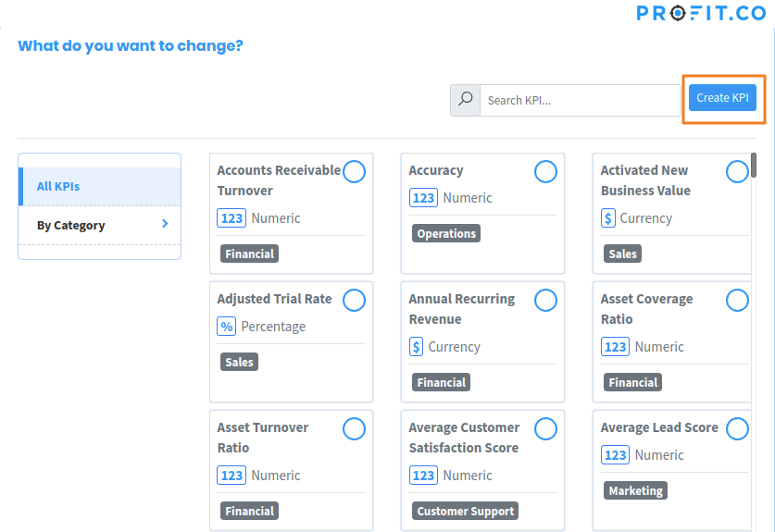This screenshot has width=775, height=532.
Task: Select the Accuracy KPI radio button
Action: [x=545, y=171]
